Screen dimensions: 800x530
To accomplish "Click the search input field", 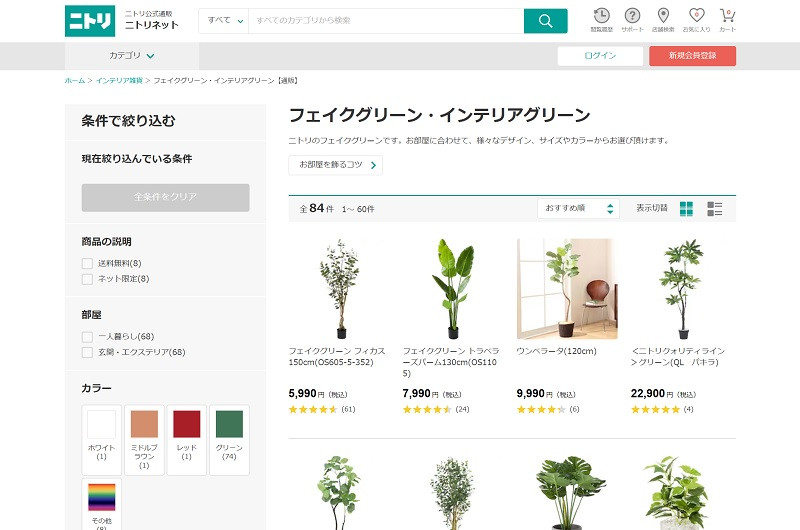I will (x=385, y=21).
